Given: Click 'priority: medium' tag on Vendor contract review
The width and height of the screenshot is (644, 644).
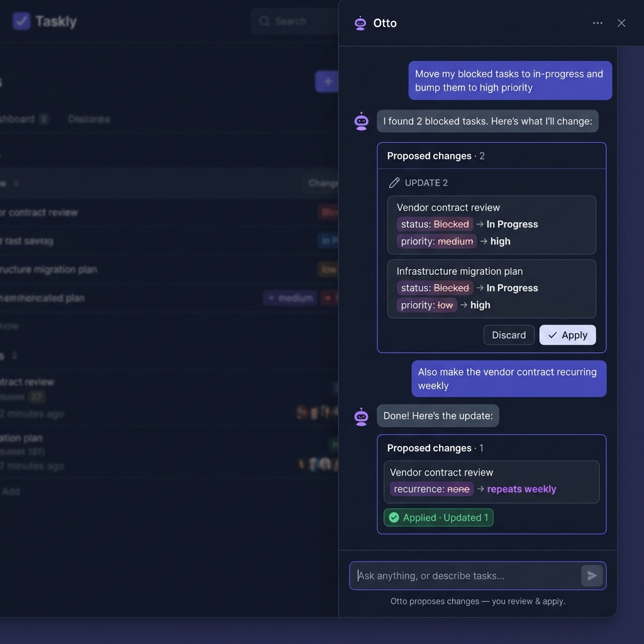Looking at the screenshot, I should coord(436,241).
